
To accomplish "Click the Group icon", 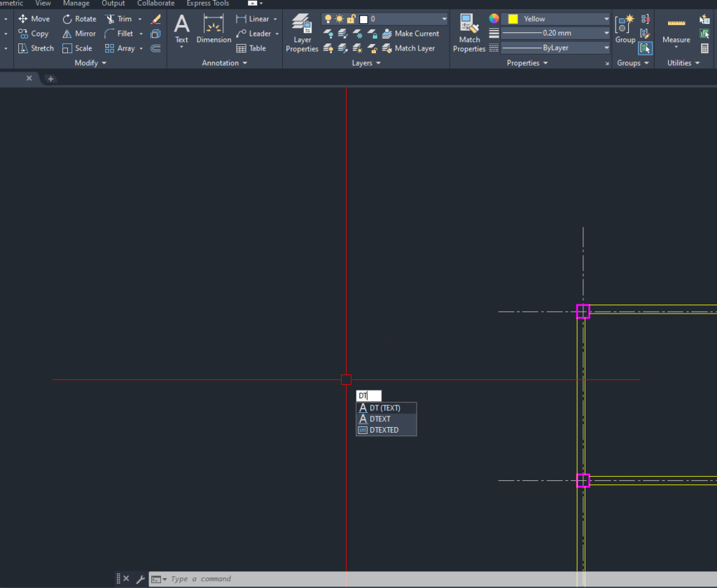I will click(x=625, y=30).
